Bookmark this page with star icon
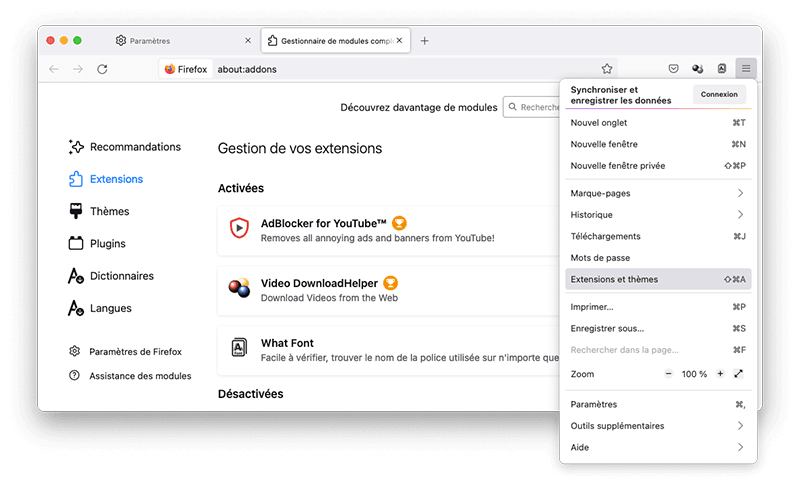Image resolution: width=800 pixels, height=482 pixels. tap(607, 69)
